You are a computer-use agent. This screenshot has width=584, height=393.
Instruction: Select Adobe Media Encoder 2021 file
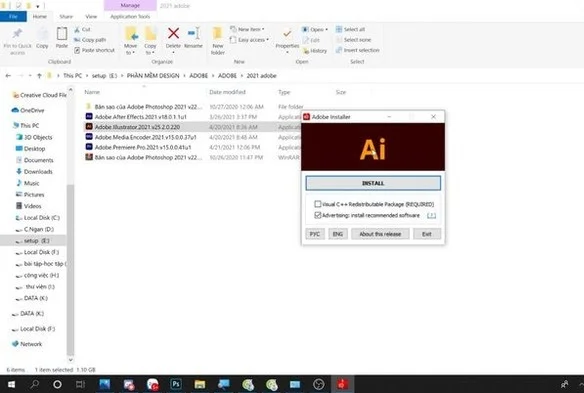pos(145,137)
